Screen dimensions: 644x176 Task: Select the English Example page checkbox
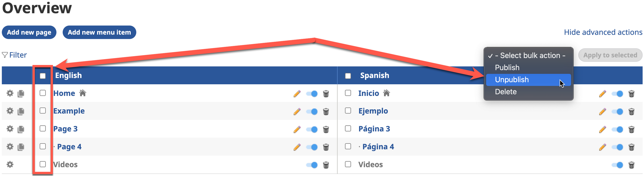[43, 111]
